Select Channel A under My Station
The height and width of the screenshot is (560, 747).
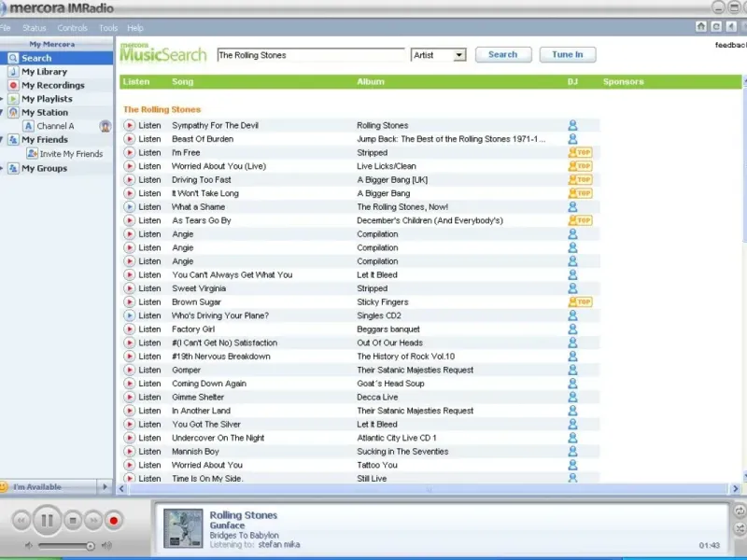(55, 126)
